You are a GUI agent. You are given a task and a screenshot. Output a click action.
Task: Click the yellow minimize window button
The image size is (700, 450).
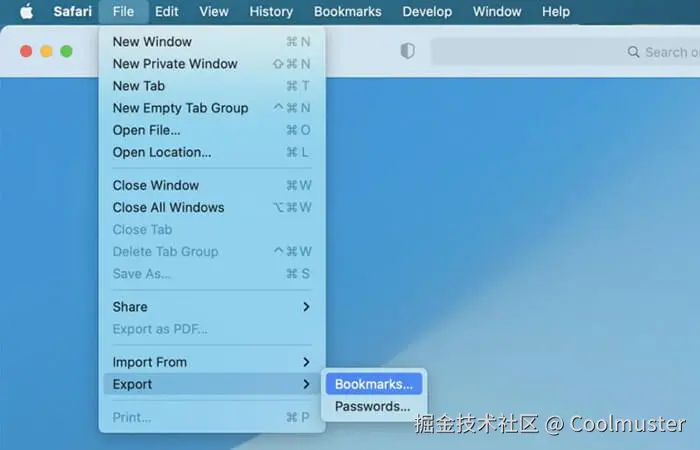tap(46, 51)
